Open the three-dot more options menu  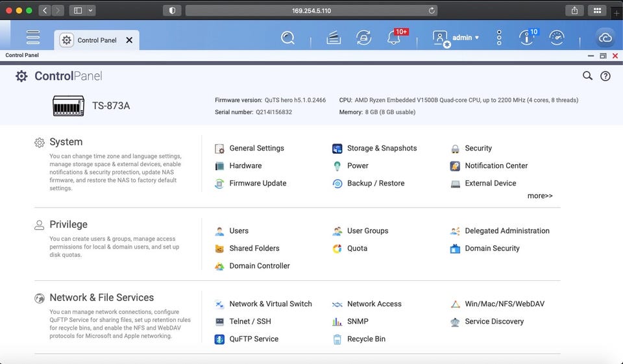click(x=498, y=38)
